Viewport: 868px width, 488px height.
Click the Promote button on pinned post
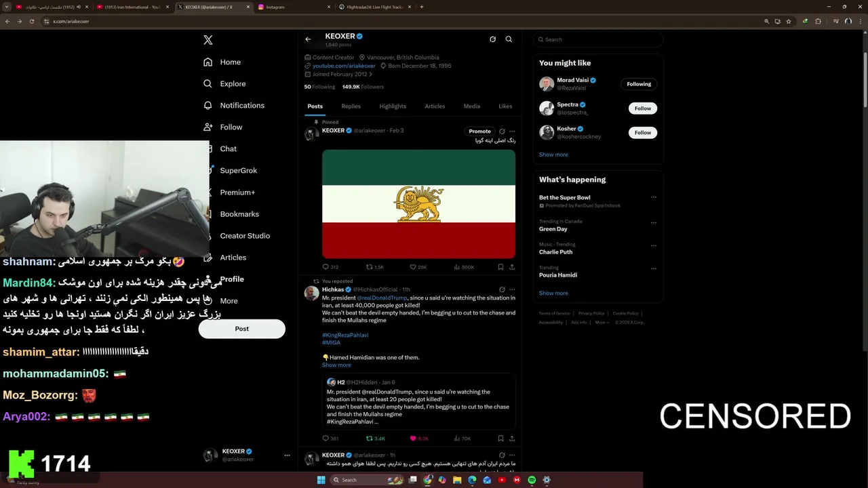(x=479, y=131)
